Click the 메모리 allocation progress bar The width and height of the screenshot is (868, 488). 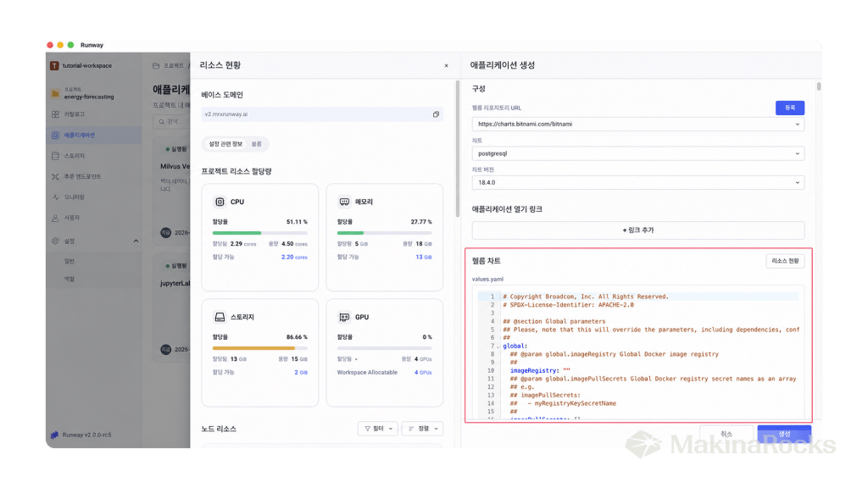(384, 233)
